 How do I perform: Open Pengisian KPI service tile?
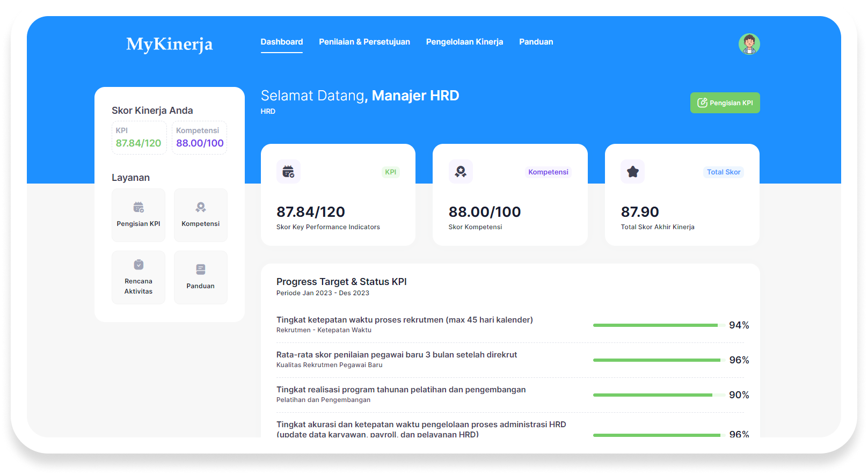tap(138, 215)
